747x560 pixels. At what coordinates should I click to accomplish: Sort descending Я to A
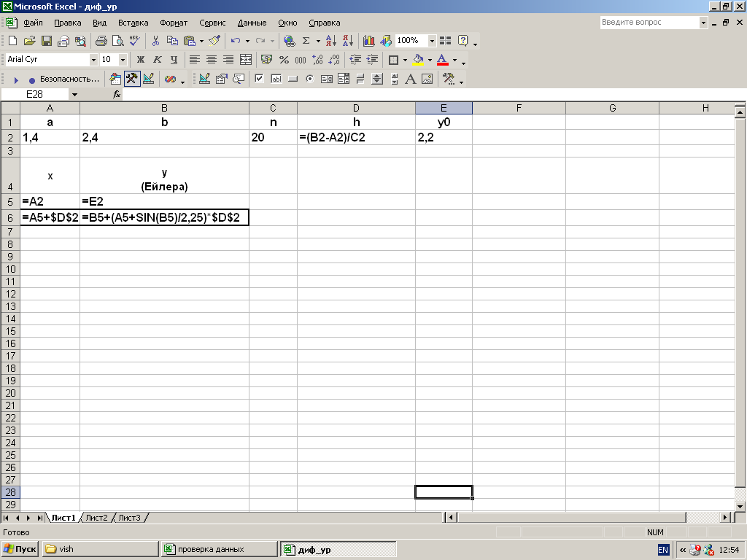pos(348,41)
